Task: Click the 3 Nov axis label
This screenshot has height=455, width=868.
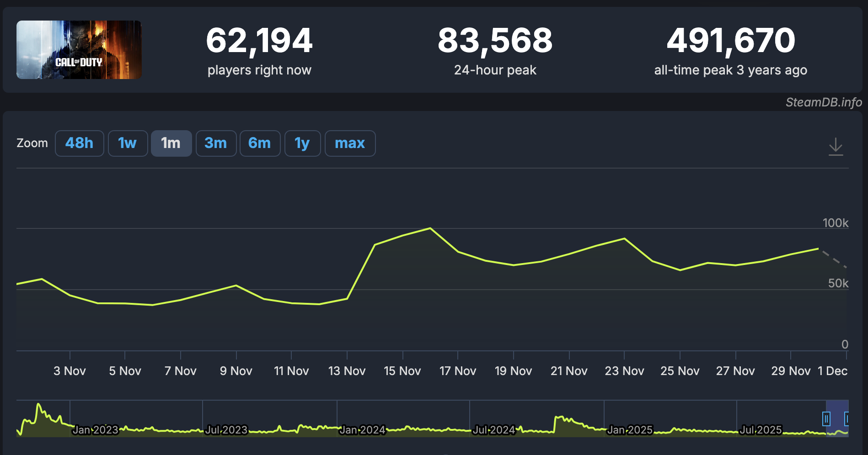Action: coord(70,371)
